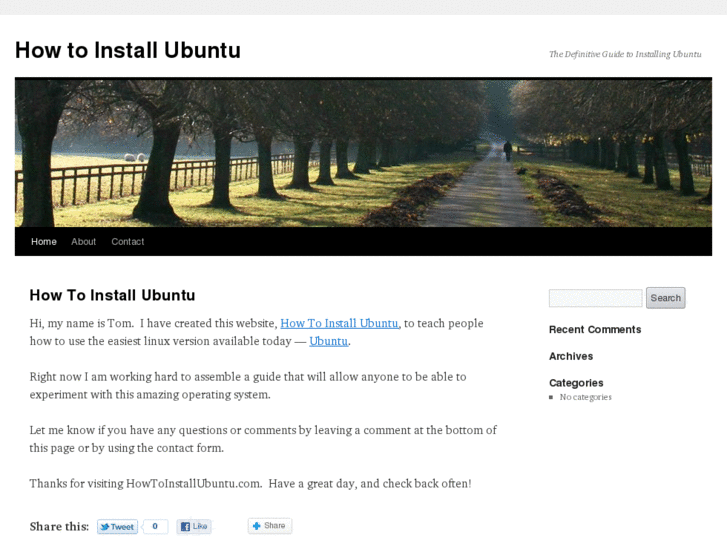The width and height of the screenshot is (727, 545).
Task: Focus the sidebar search text field
Action: (x=595, y=298)
